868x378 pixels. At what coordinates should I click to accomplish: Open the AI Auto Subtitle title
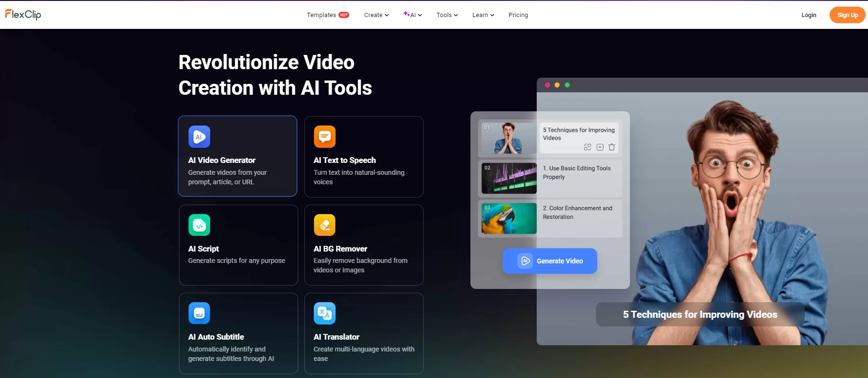click(x=216, y=337)
